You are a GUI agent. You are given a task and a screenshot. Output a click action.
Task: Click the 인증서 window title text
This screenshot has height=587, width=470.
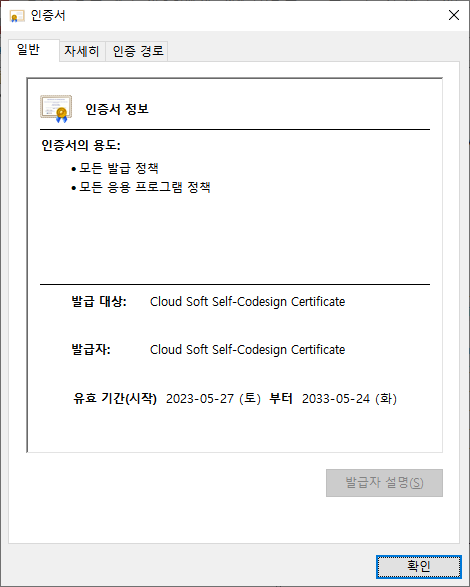48,15
